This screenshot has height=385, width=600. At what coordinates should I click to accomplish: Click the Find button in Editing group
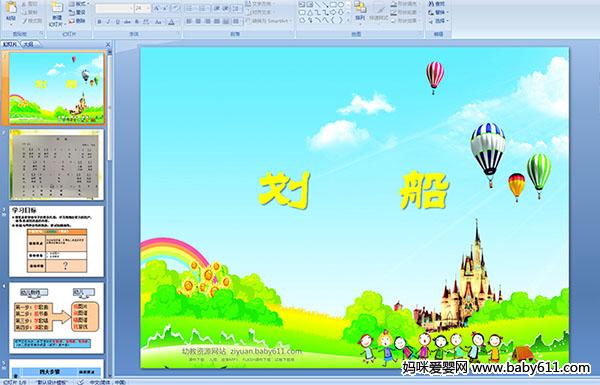click(x=438, y=4)
